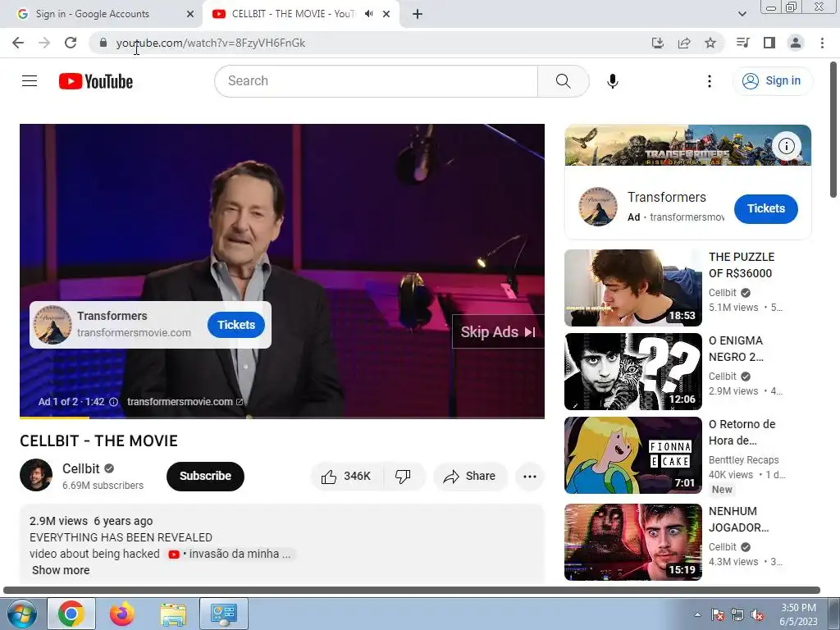
Task: Open the Windows Start orb
Action: point(21,614)
